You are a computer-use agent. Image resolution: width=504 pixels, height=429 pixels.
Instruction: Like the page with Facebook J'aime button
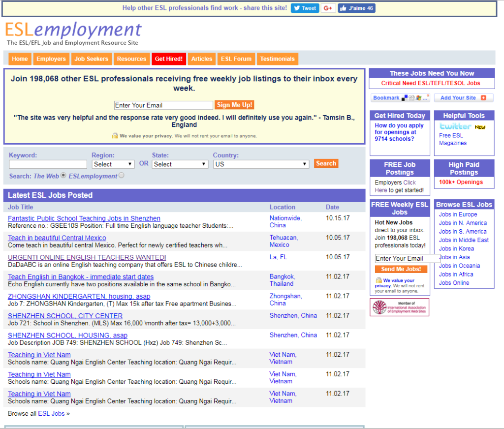point(356,8)
